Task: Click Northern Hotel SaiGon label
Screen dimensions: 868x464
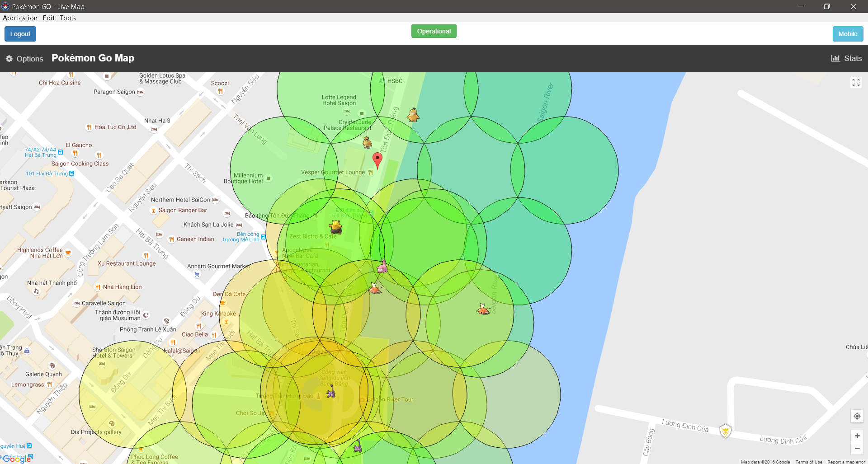Action: (x=180, y=200)
